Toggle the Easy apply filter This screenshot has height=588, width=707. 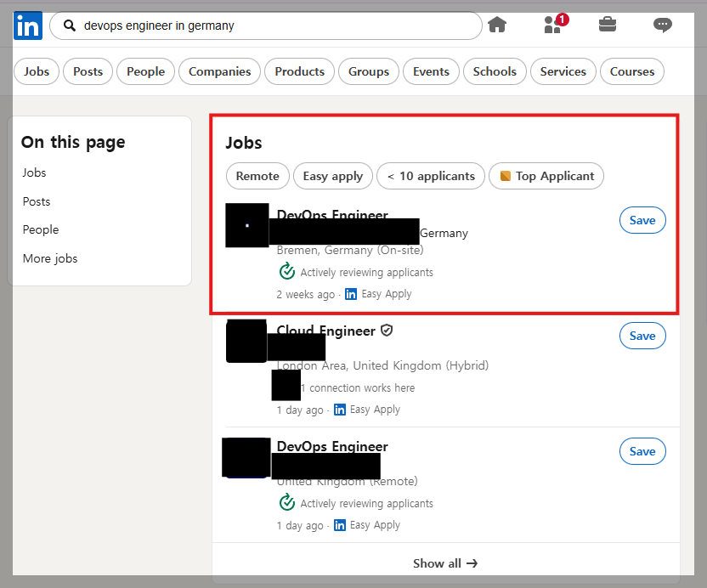tap(333, 176)
